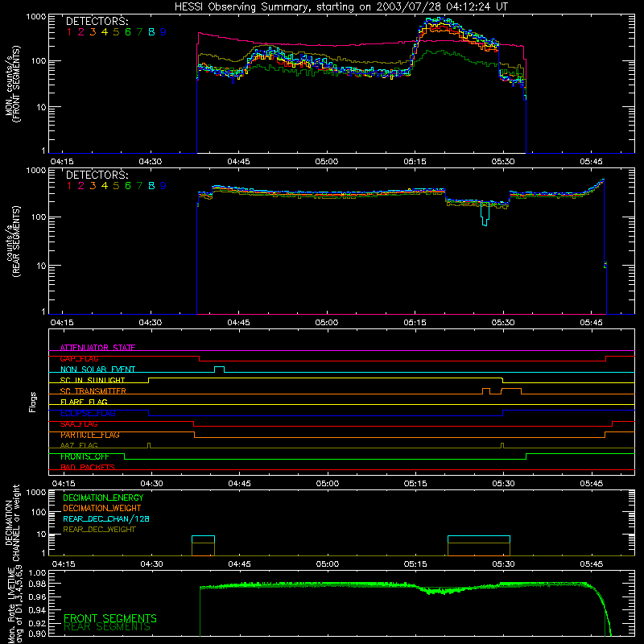Click orange detector number 3 in the rear segments legend
Viewport: 644px width, 644px height.
[93, 186]
